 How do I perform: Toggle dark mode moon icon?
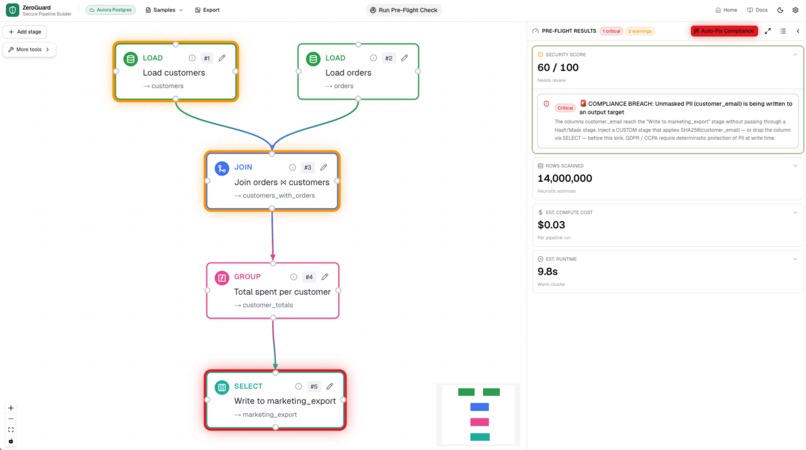tap(780, 10)
